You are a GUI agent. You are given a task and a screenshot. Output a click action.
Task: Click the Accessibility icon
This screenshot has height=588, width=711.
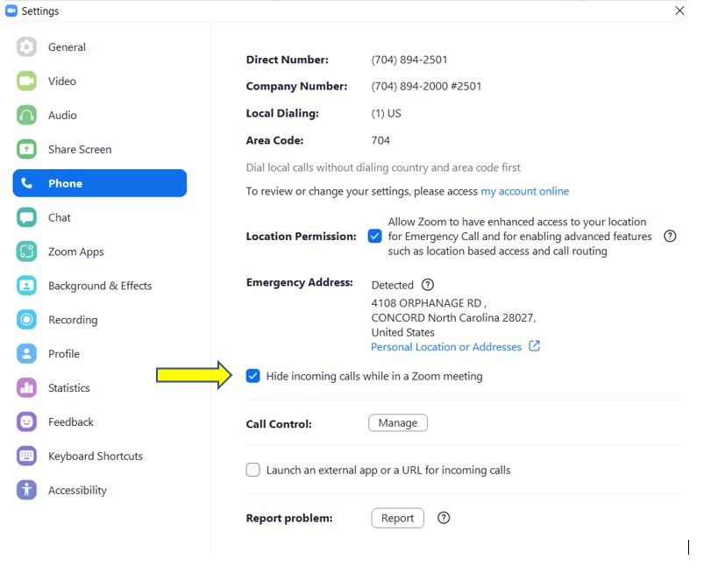(26, 490)
